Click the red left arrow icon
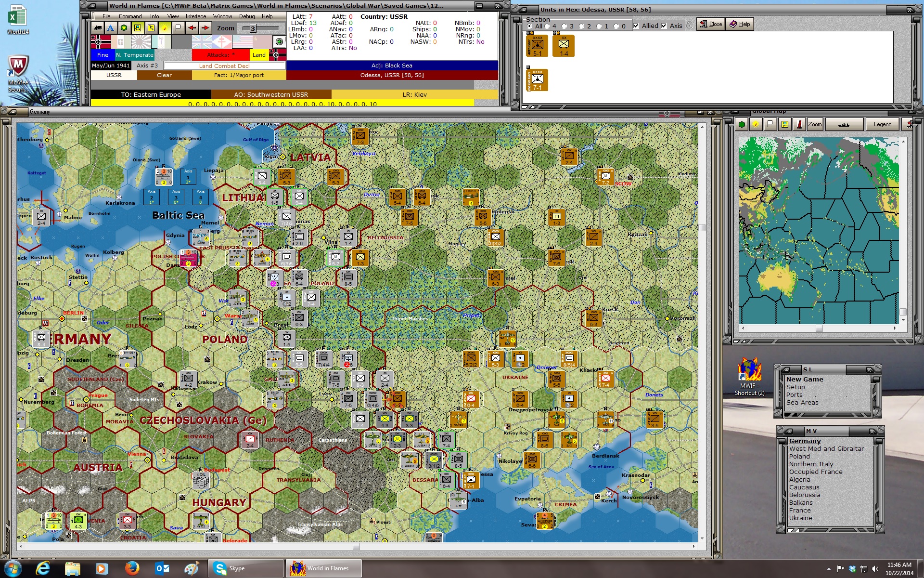Image resolution: width=924 pixels, height=578 pixels. pyautogui.click(x=192, y=28)
